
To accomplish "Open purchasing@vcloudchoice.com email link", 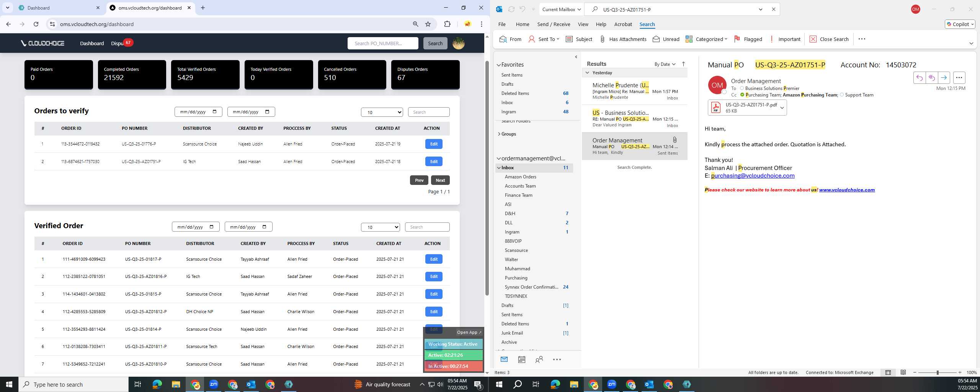I will (753, 176).
